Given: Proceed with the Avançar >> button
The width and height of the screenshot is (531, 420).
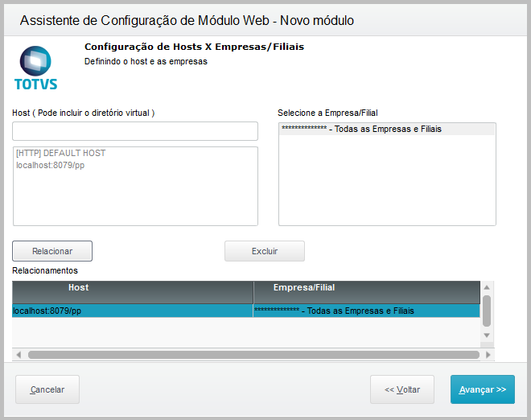Looking at the screenshot, I should click(483, 389).
